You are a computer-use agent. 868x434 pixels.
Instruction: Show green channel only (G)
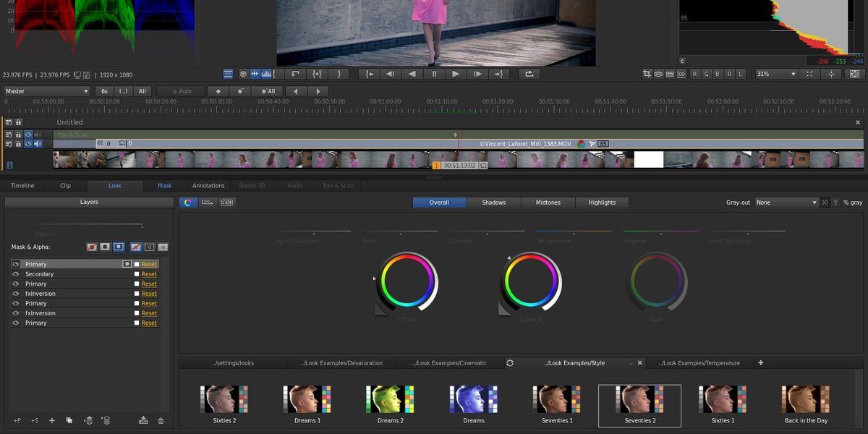[x=707, y=74]
